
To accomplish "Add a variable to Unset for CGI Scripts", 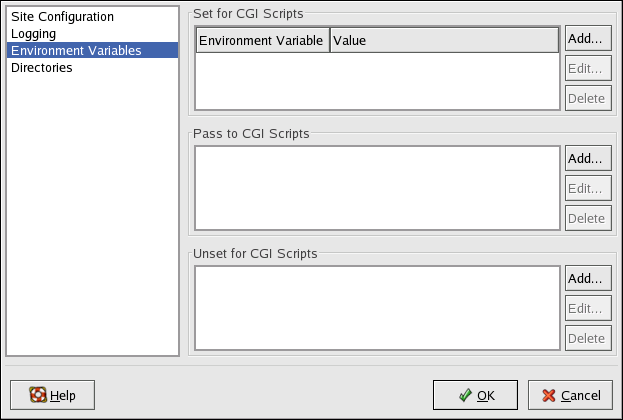I will tap(588, 278).
